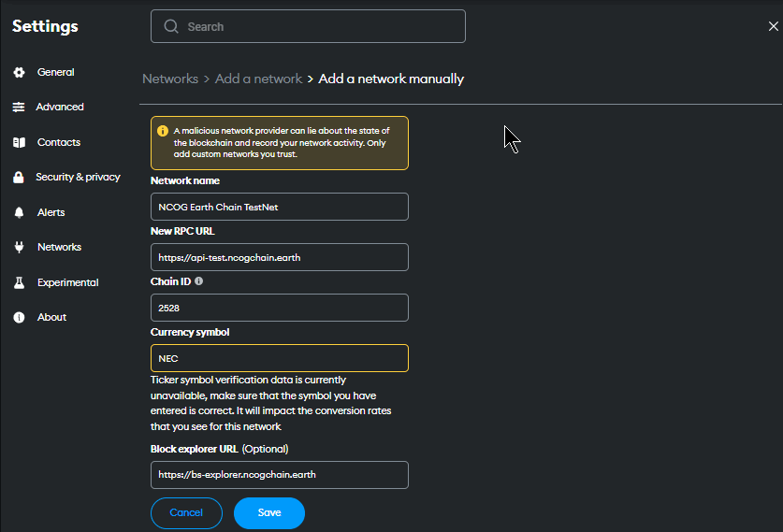Click the Block explorer URL field
Screen dimensions: 783x532
tap(279, 475)
